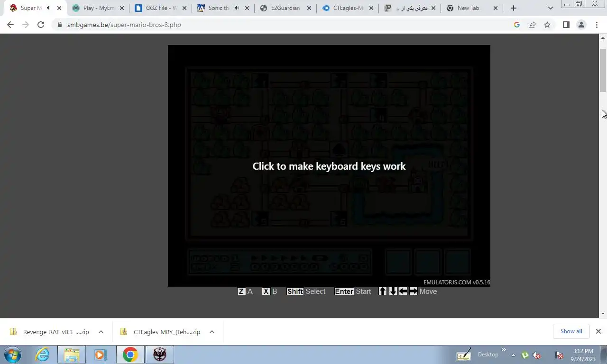Open the Action Center flag icon
Screen dimensions: 607x364
coord(559,355)
